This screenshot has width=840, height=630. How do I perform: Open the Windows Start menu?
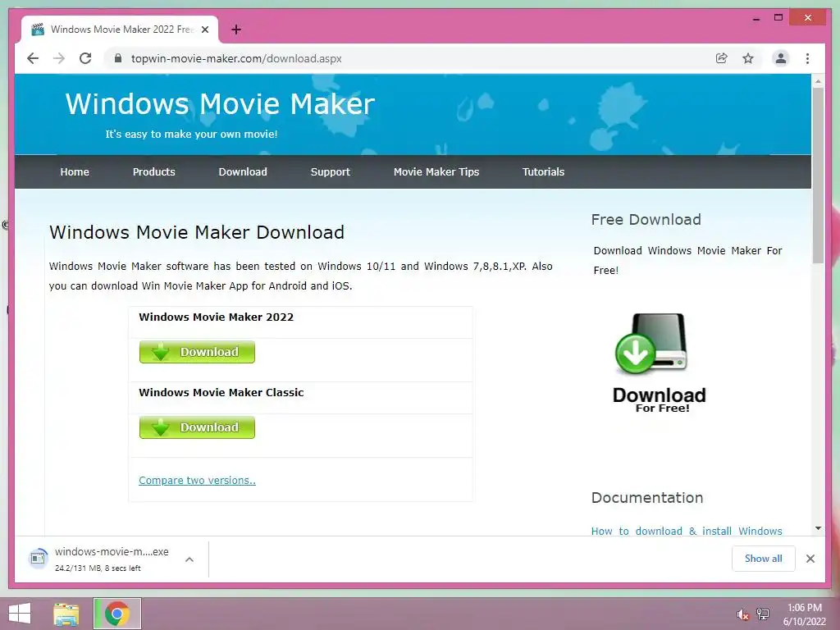(x=20, y=614)
